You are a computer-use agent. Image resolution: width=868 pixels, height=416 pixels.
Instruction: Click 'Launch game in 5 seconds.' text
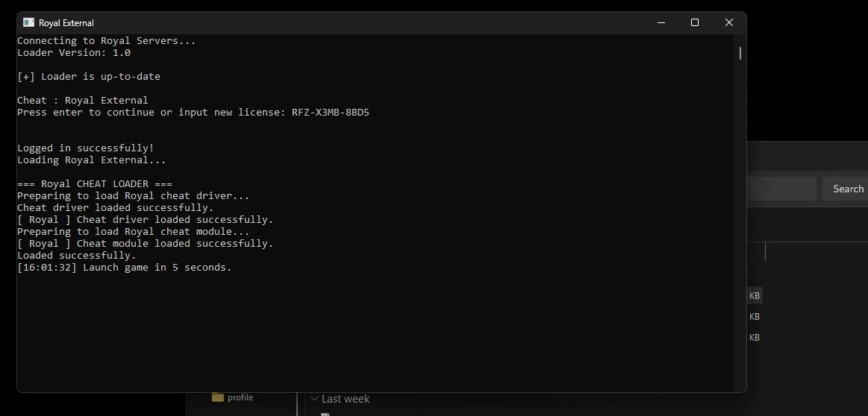tap(157, 268)
